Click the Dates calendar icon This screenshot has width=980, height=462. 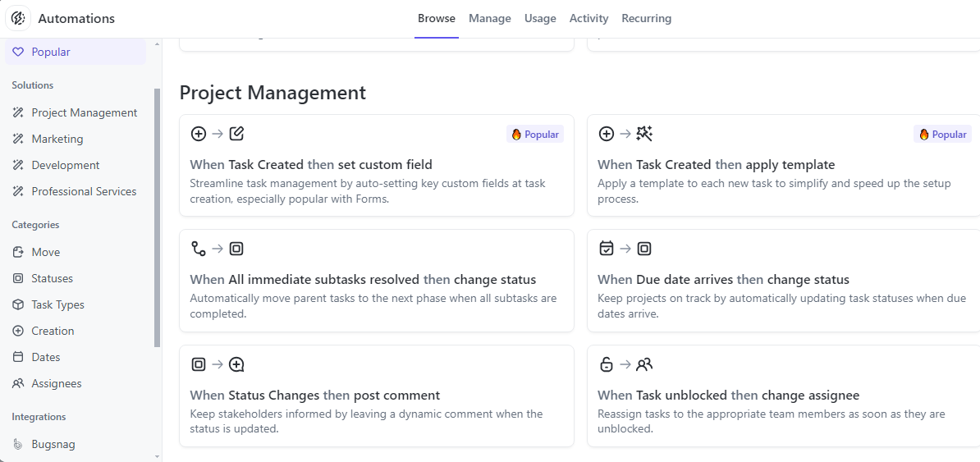18,357
